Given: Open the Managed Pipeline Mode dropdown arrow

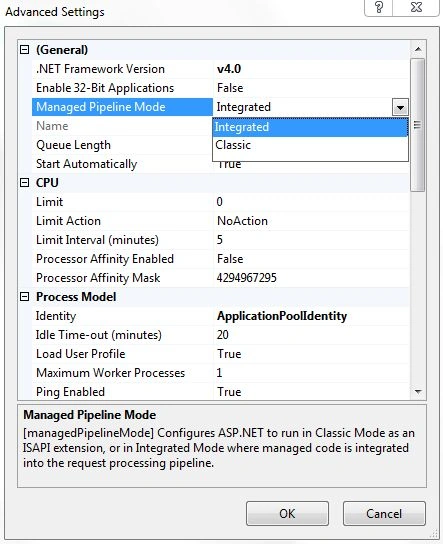Looking at the screenshot, I should pos(400,107).
